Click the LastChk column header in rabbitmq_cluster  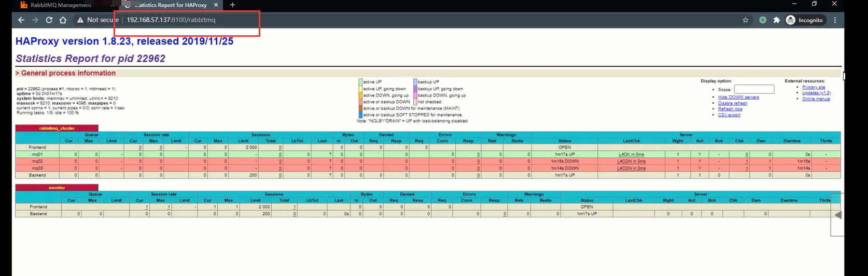(x=631, y=141)
